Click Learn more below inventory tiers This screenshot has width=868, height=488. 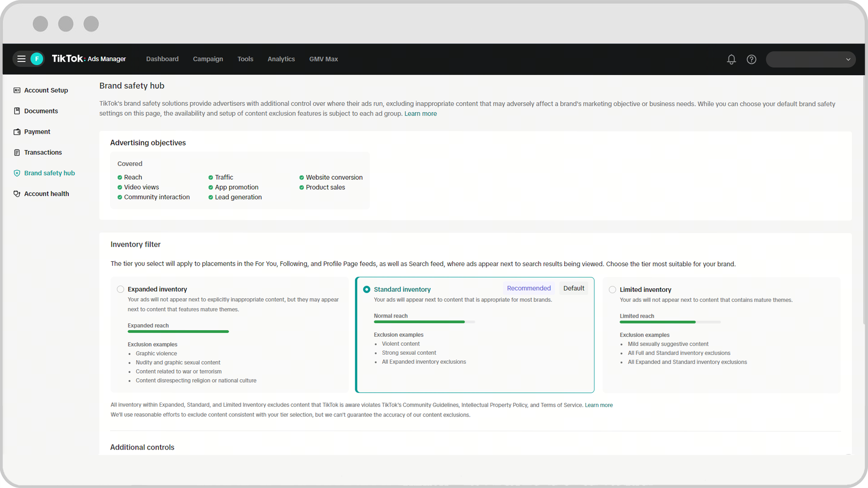coord(599,405)
